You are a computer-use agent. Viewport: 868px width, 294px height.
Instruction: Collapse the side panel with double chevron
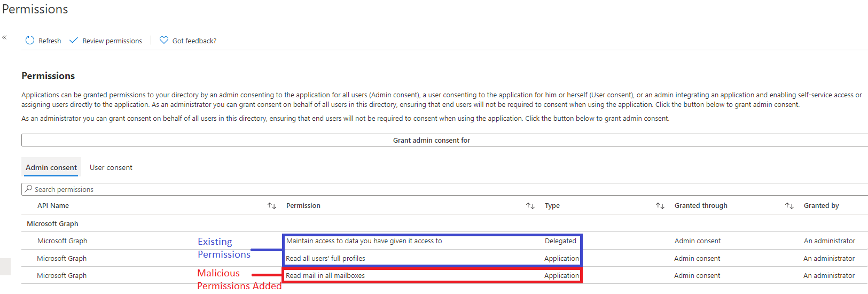coord(4,37)
